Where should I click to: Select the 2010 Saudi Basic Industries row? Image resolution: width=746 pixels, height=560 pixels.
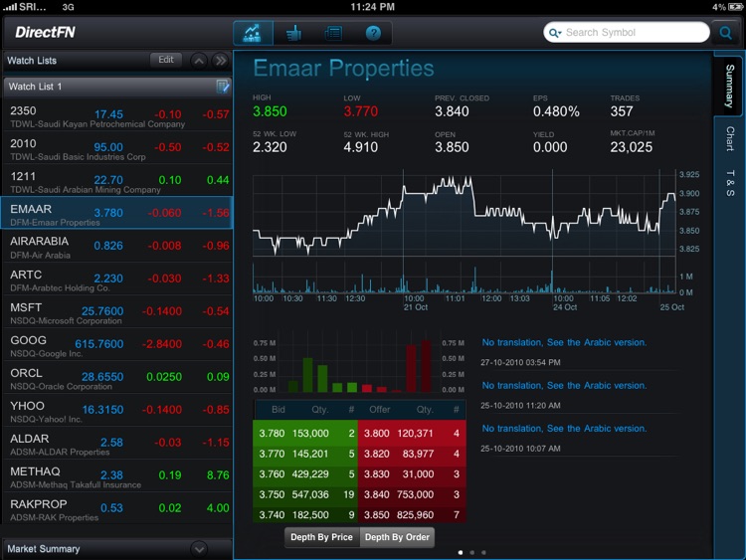click(117, 148)
